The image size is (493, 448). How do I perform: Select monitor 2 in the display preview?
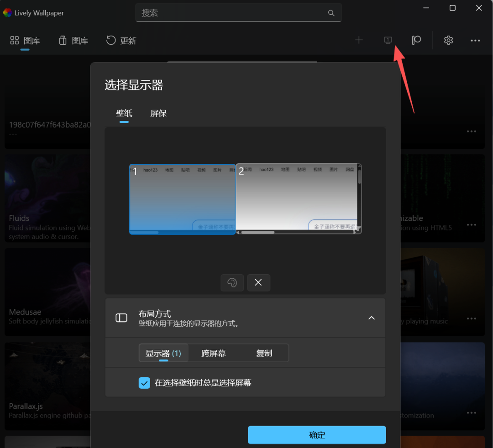point(299,198)
